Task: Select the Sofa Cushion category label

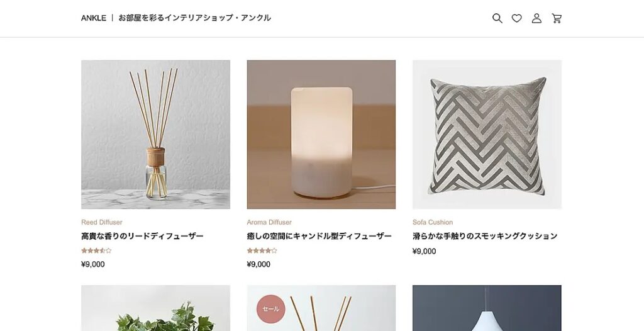Action: tap(433, 222)
